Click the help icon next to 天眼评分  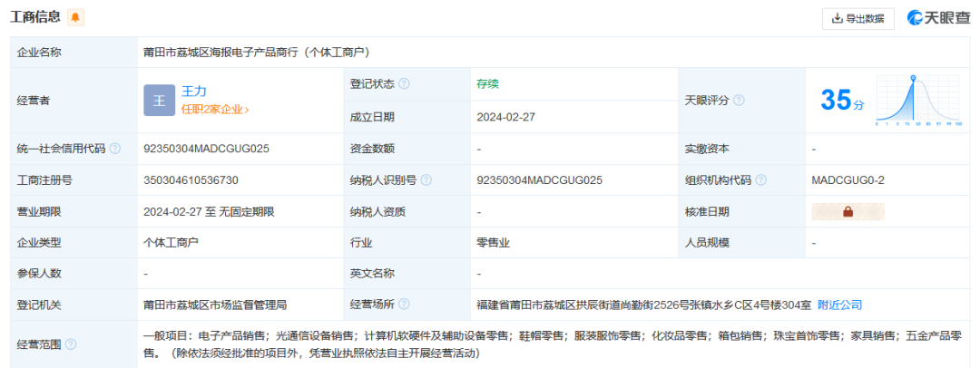click(x=739, y=100)
